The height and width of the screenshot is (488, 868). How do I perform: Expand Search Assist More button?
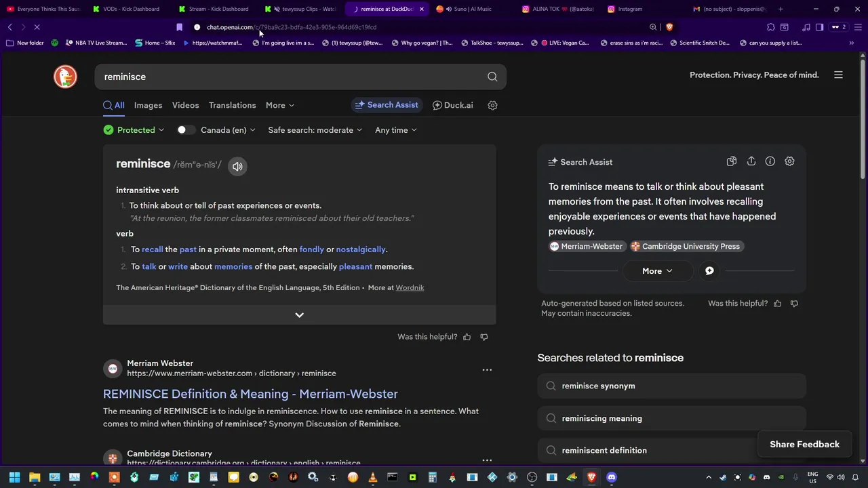[x=657, y=271]
